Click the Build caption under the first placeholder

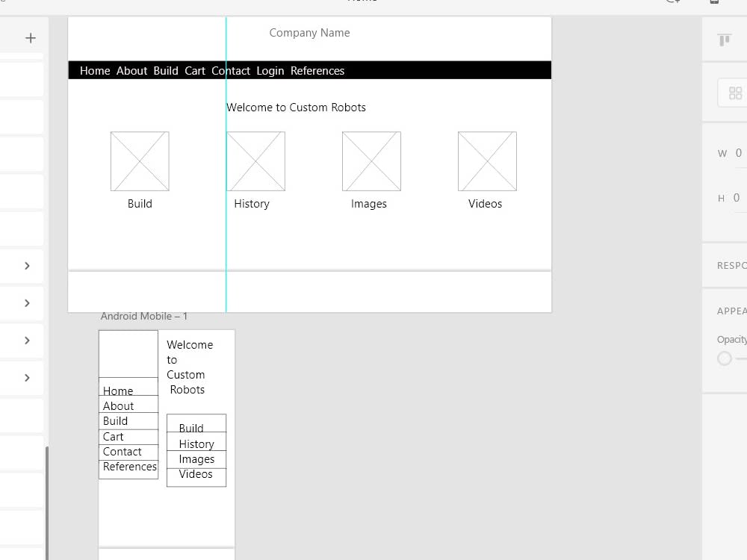(x=140, y=204)
